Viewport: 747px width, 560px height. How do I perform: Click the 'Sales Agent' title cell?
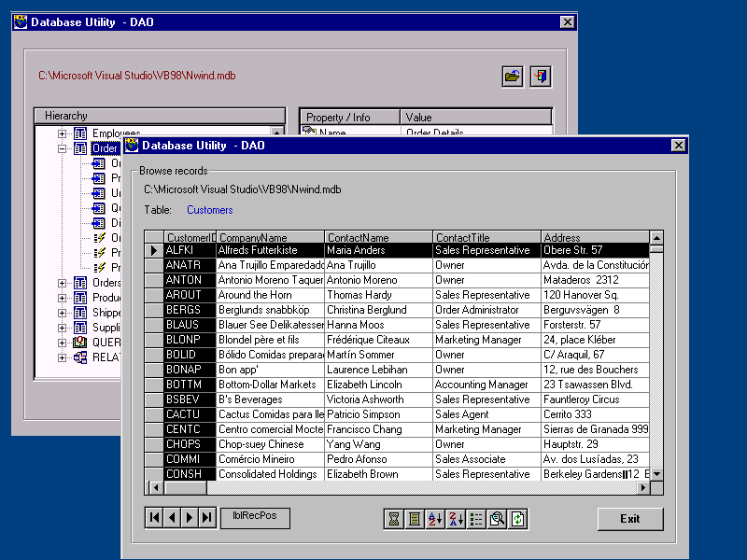(486, 414)
